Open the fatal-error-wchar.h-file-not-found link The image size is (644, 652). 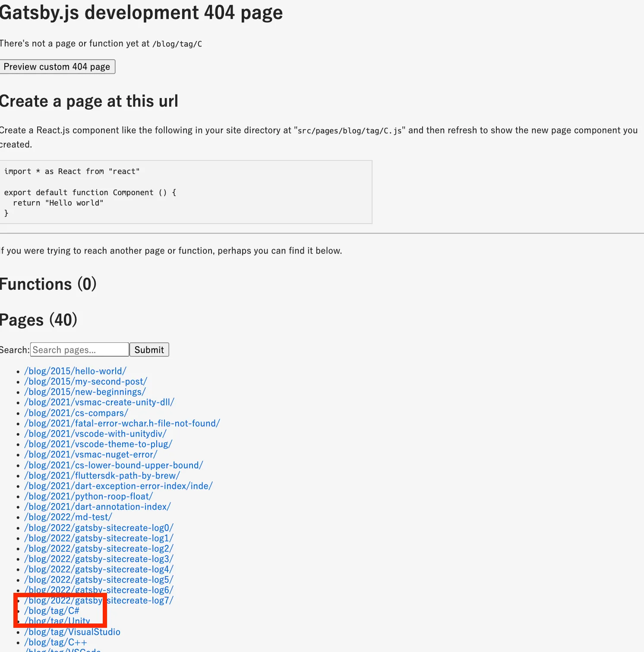122,424
